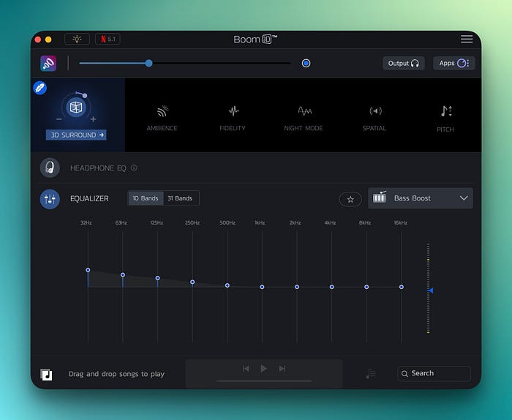
Task: Click the dropdown chevron beside Bass Boost
Action: [x=464, y=198]
